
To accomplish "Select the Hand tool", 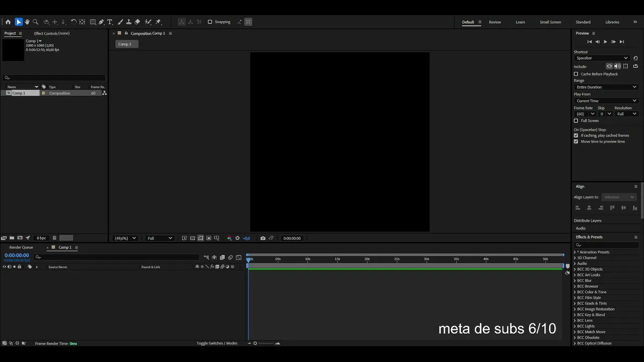I will 27,22.
